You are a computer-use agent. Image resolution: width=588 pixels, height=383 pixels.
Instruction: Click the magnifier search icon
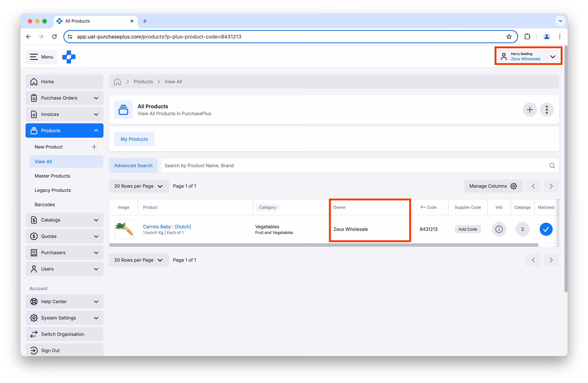[x=552, y=165]
